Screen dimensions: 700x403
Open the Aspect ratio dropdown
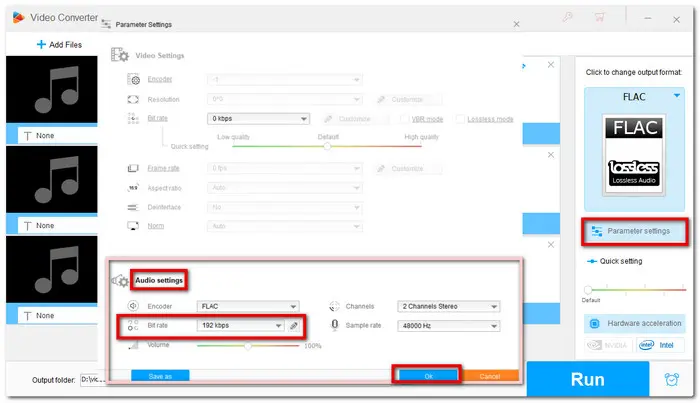coord(284,188)
